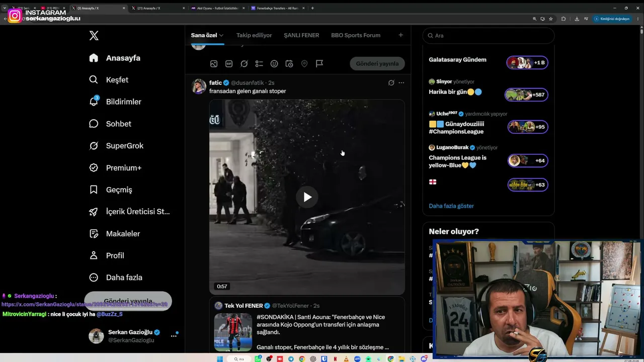Open the Windows Start menu

pyautogui.click(x=220, y=358)
